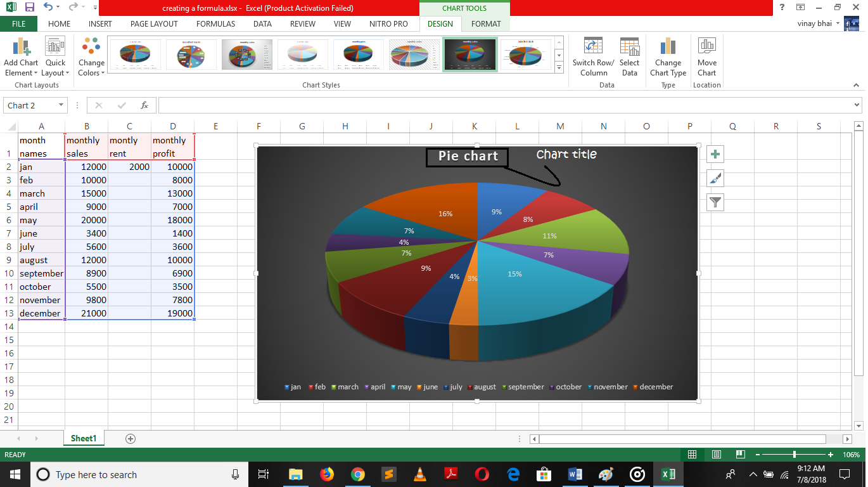Click the Chart Elements plus button

(715, 155)
